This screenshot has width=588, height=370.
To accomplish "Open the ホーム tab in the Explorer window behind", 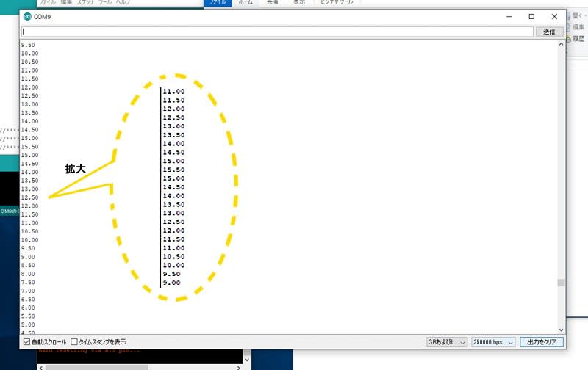I will pyautogui.click(x=245, y=3).
